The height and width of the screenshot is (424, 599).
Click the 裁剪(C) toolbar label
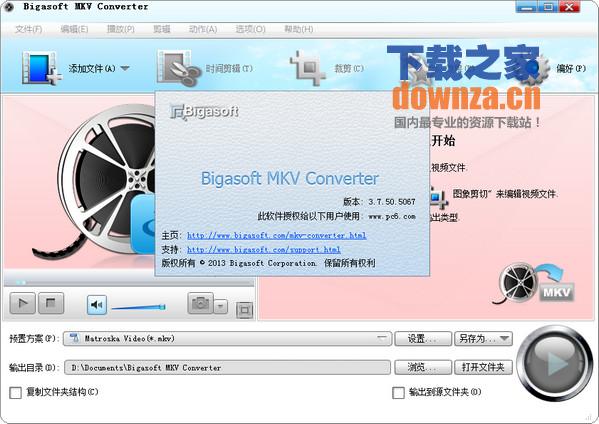tap(348, 69)
